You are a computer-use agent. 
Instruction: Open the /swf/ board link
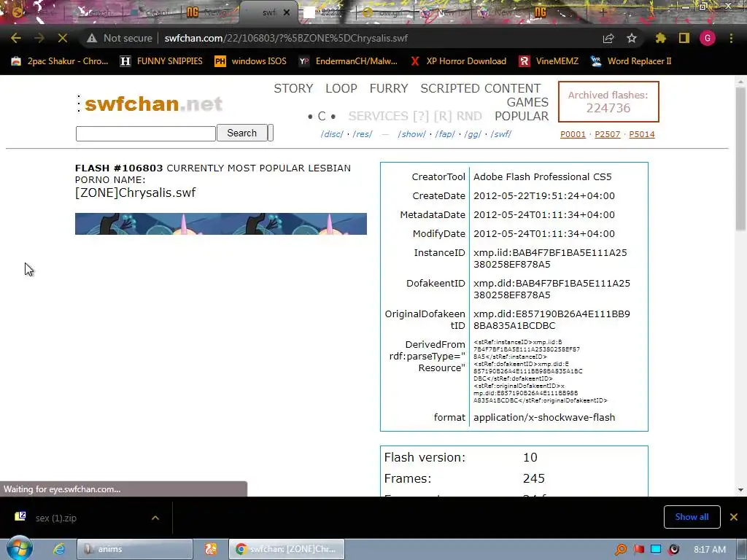pos(500,134)
